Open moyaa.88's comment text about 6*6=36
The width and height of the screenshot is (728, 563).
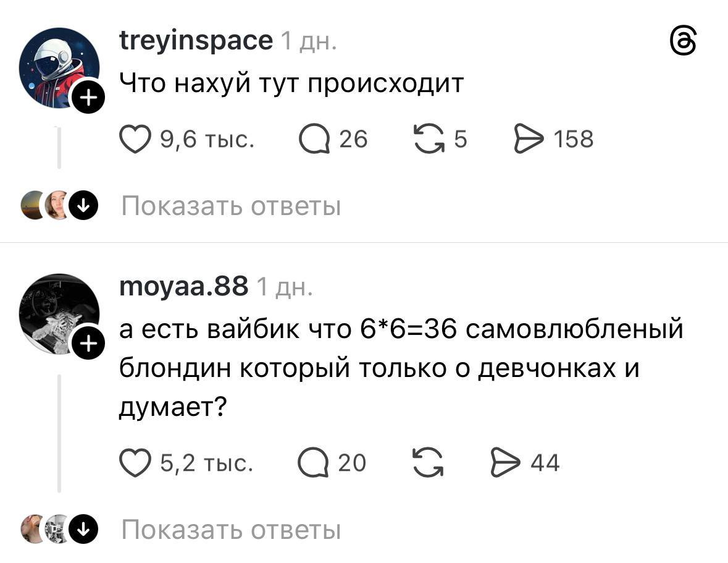[400, 368]
